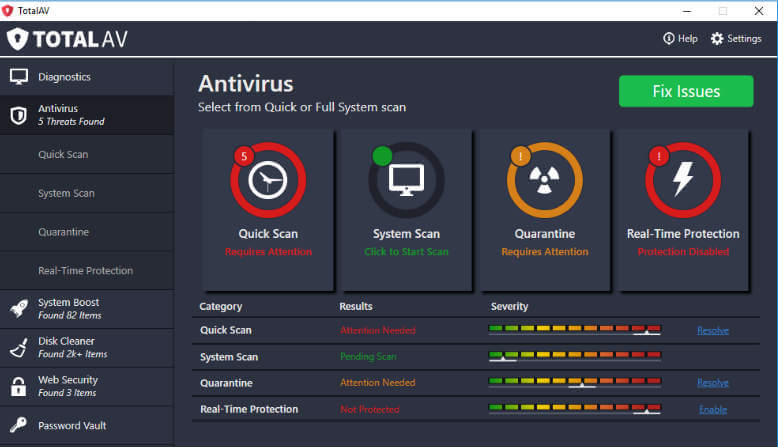Open Help via the info icon
Viewport: 778px width, 447px height.
tap(668, 38)
